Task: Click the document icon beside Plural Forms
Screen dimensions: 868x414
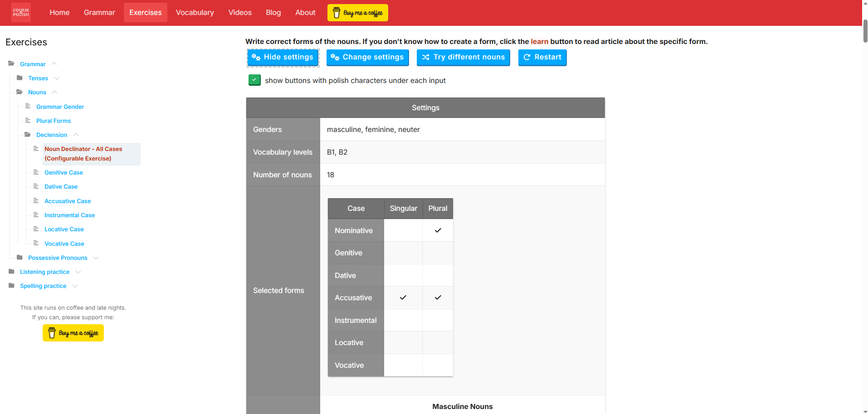Action: [x=28, y=121]
